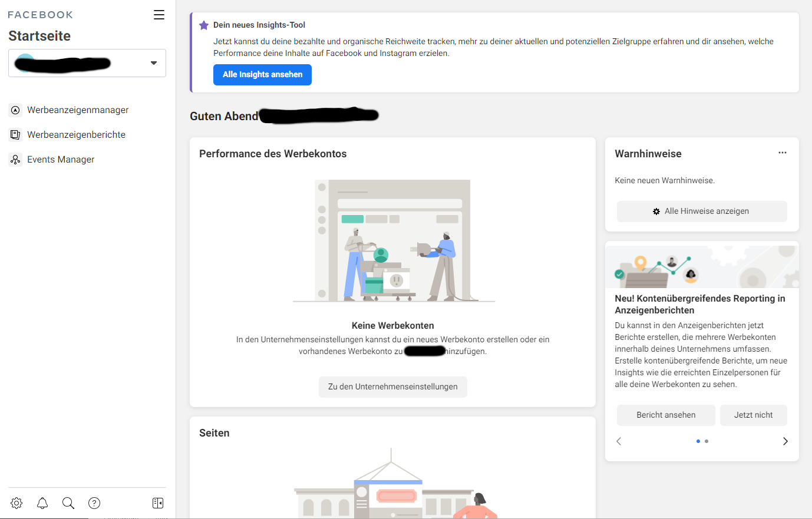Open settings gear at sidebar bottom
The image size is (812, 519).
pos(16,503)
